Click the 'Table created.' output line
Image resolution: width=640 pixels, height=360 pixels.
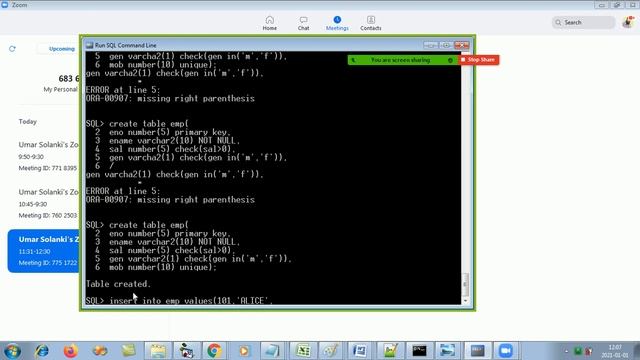point(118,284)
